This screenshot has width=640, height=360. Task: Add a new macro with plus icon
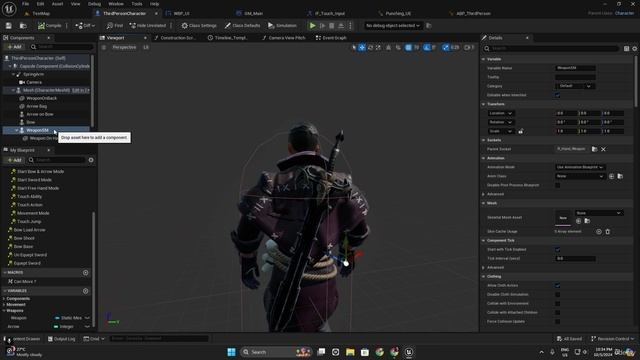[86, 273]
